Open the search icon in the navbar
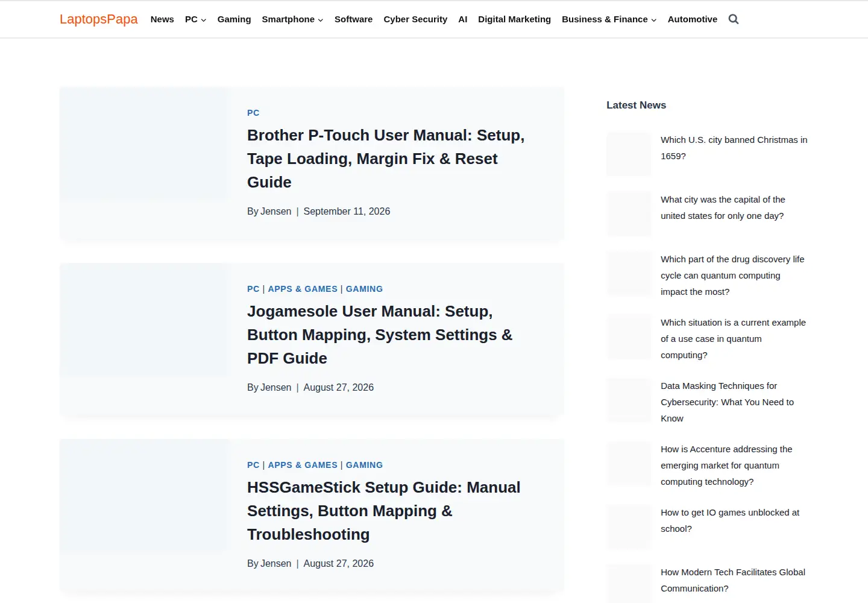 pos(734,19)
